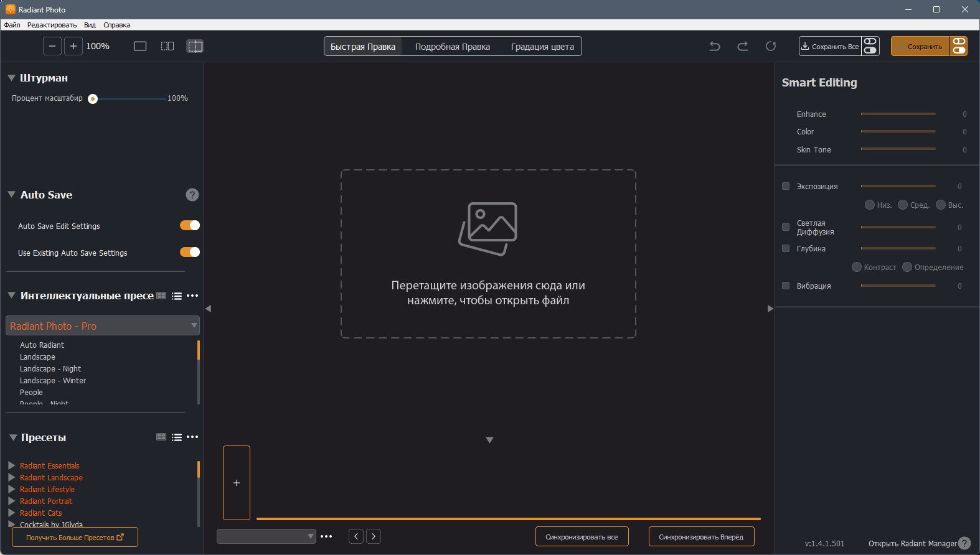Switch smart presets to grid thumbnail view
980x555 pixels.
pos(161,296)
